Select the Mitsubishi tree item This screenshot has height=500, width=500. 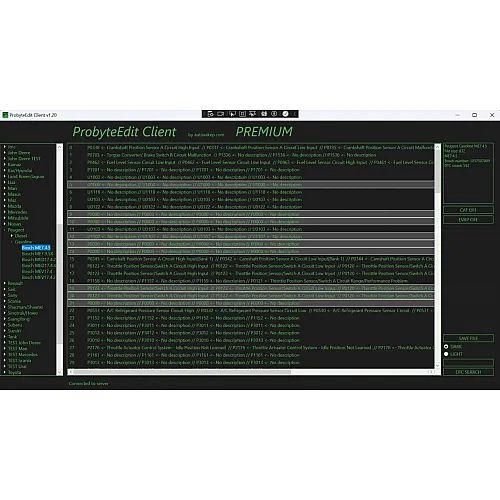tap(18, 218)
